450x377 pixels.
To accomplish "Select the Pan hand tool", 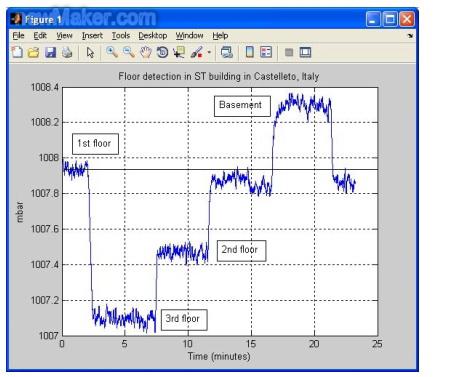I will 146,52.
